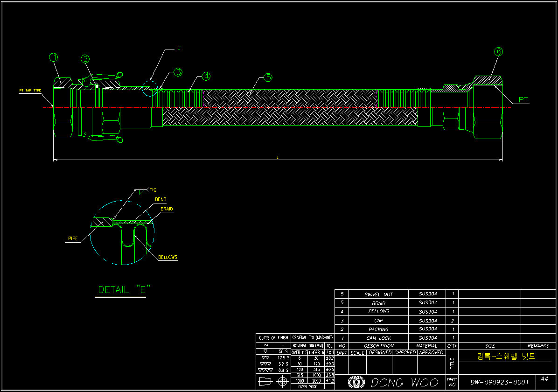Click the detail marker label E

point(179,50)
